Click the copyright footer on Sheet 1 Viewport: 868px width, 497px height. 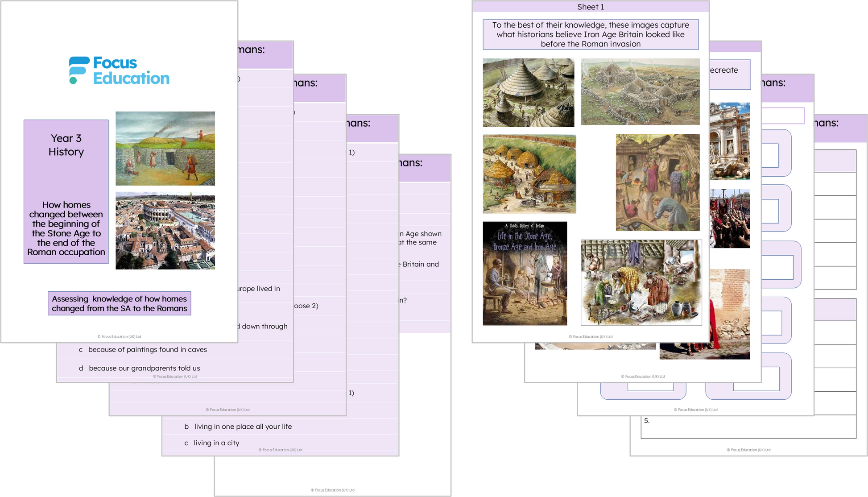tap(591, 337)
